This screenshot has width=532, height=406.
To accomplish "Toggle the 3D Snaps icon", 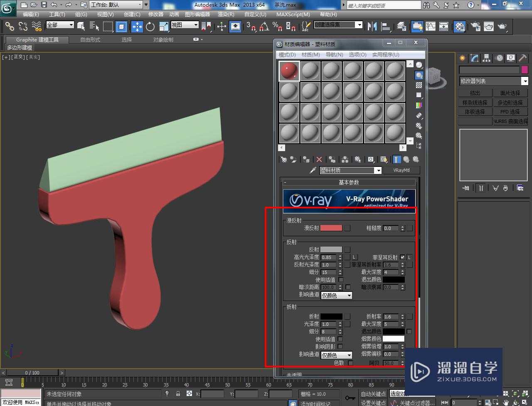I will pyautogui.click(x=251, y=27).
